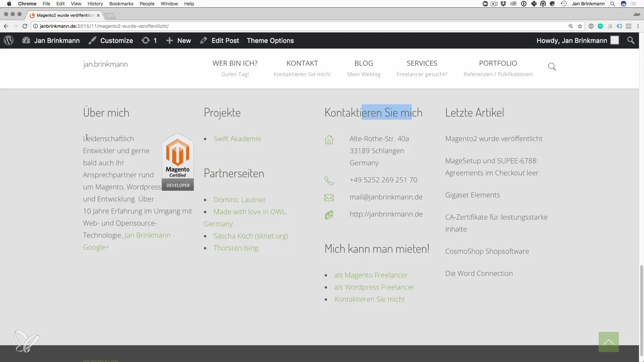Bookmark this page with the star icon
The height and width of the screenshot is (362, 644).
click(580, 26)
